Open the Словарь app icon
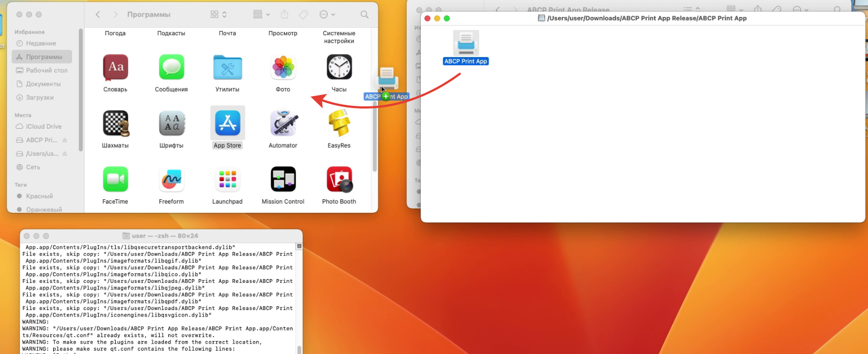The height and width of the screenshot is (354, 868). [116, 67]
